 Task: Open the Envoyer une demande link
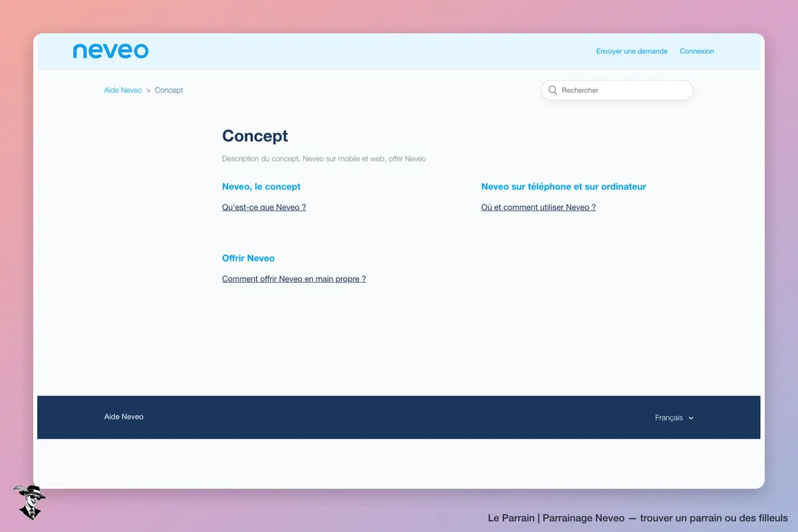pos(632,51)
